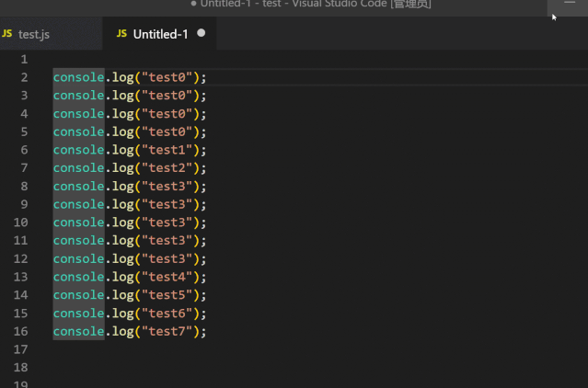Click line number 5 in the gutter
588x388 pixels.
click(x=24, y=131)
